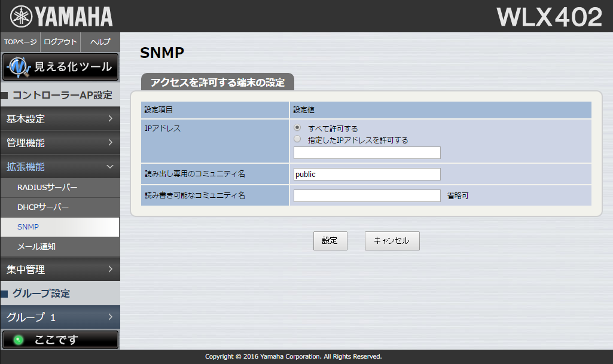The height and width of the screenshot is (364, 613).
Task: Open the ヘルプ help page
Action: tap(100, 42)
